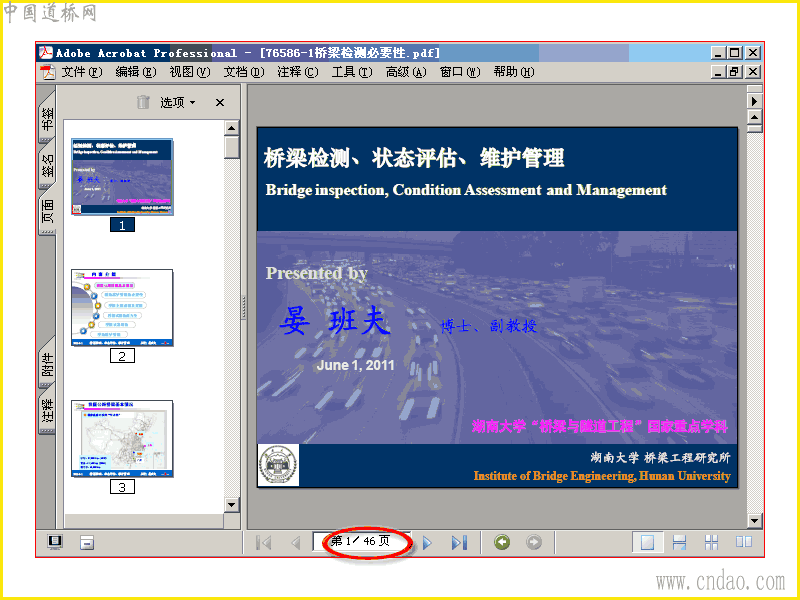Click the gray next view button

point(534,542)
